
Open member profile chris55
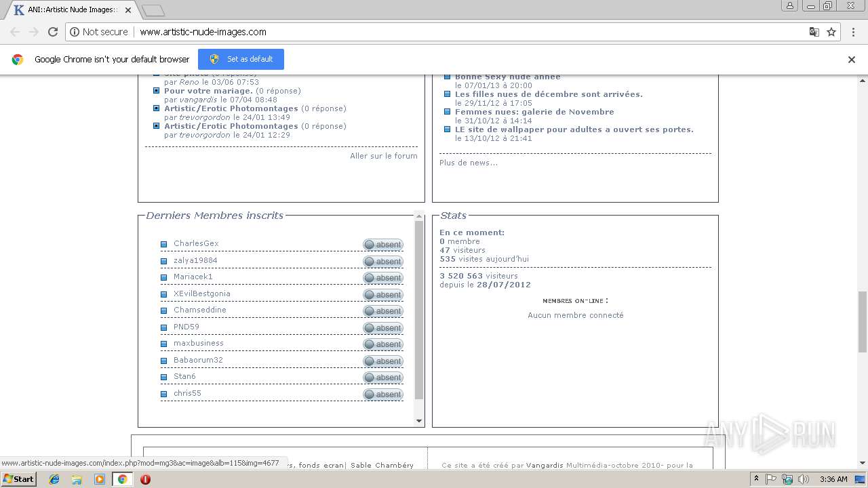[187, 393]
